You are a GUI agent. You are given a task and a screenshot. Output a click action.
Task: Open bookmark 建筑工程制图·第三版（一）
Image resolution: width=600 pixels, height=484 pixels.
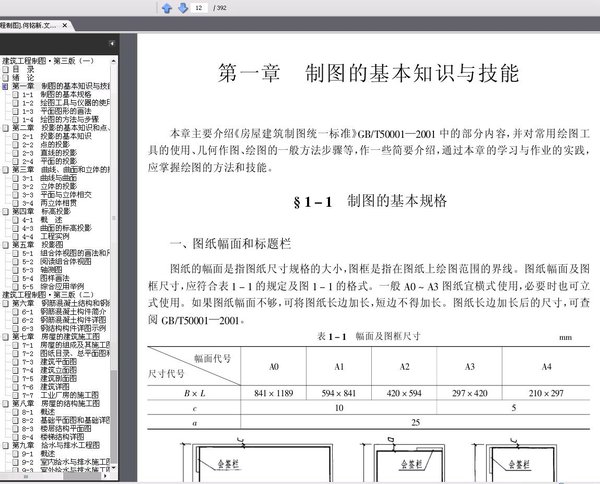click(x=48, y=61)
